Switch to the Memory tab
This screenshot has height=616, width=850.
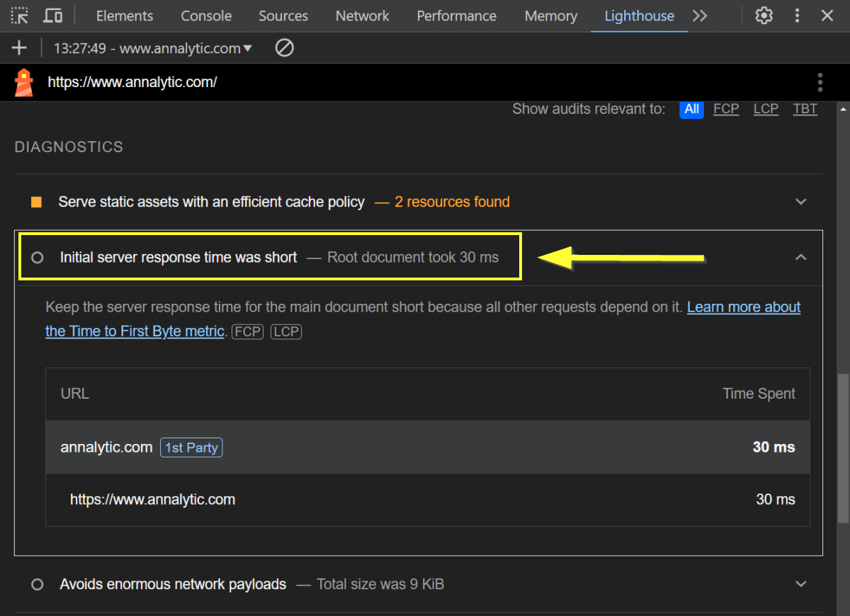pos(551,16)
